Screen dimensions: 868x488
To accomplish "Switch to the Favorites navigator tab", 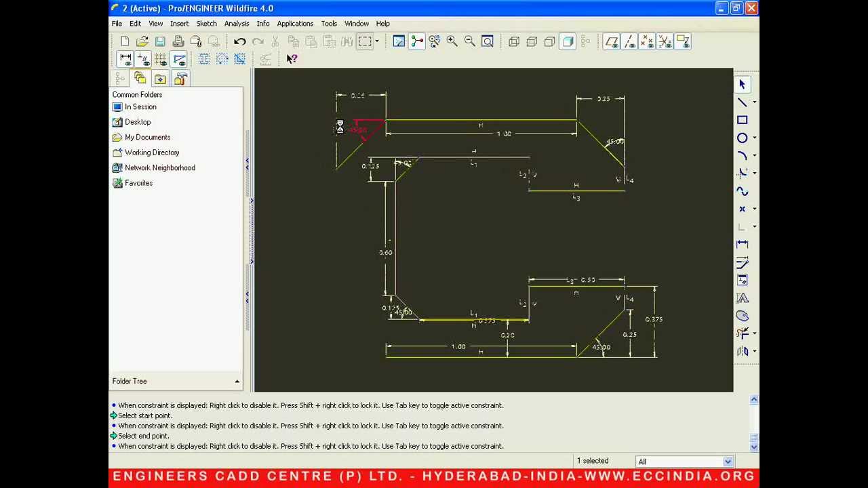I will pyautogui.click(x=160, y=79).
